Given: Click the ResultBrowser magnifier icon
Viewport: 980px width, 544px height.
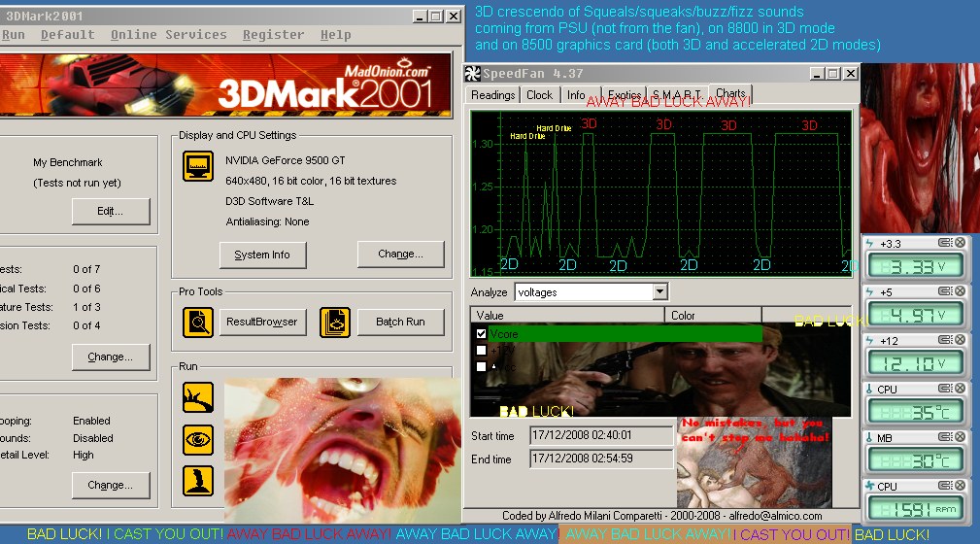Looking at the screenshot, I should pyautogui.click(x=198, y=322).
